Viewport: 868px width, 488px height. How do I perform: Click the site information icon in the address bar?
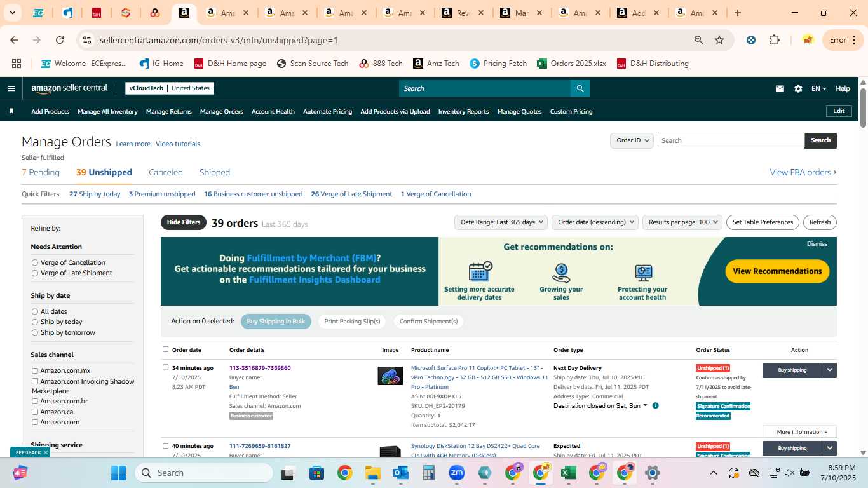(88, 40)
